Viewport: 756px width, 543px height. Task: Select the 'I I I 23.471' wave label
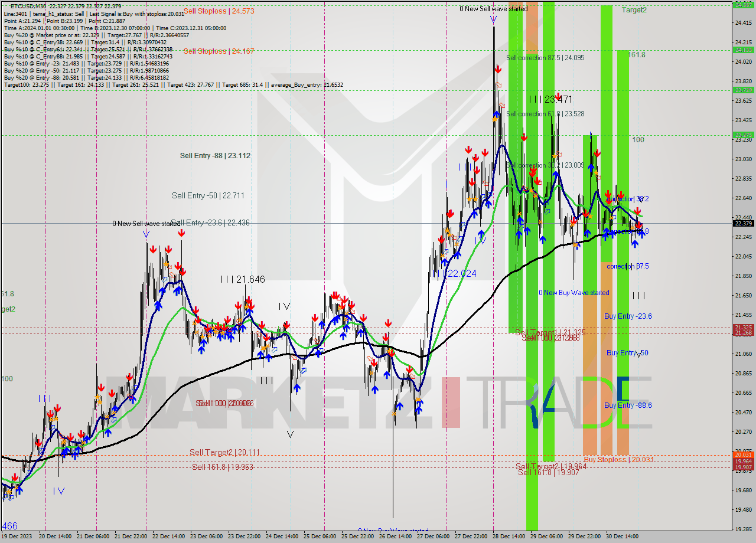[550, 99]
